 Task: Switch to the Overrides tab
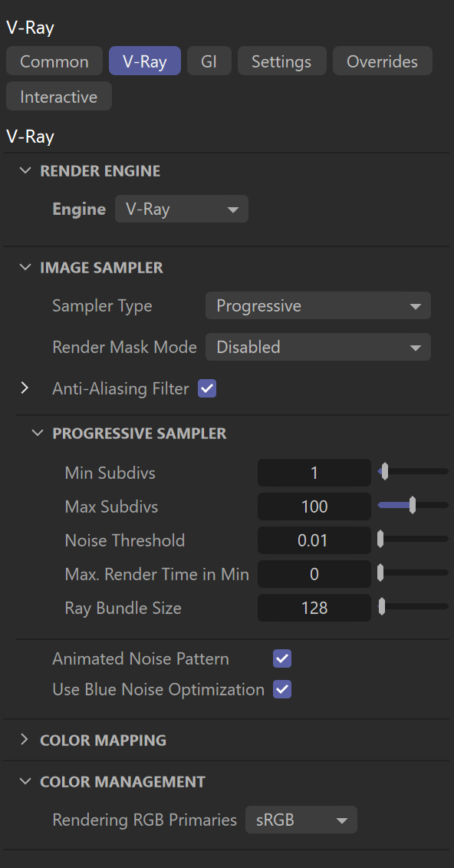coord(382,61)
